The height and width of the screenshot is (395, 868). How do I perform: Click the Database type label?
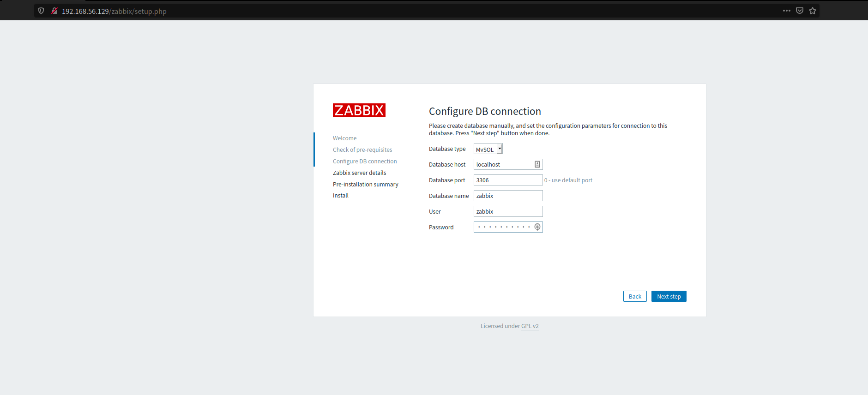coord(447,149)
